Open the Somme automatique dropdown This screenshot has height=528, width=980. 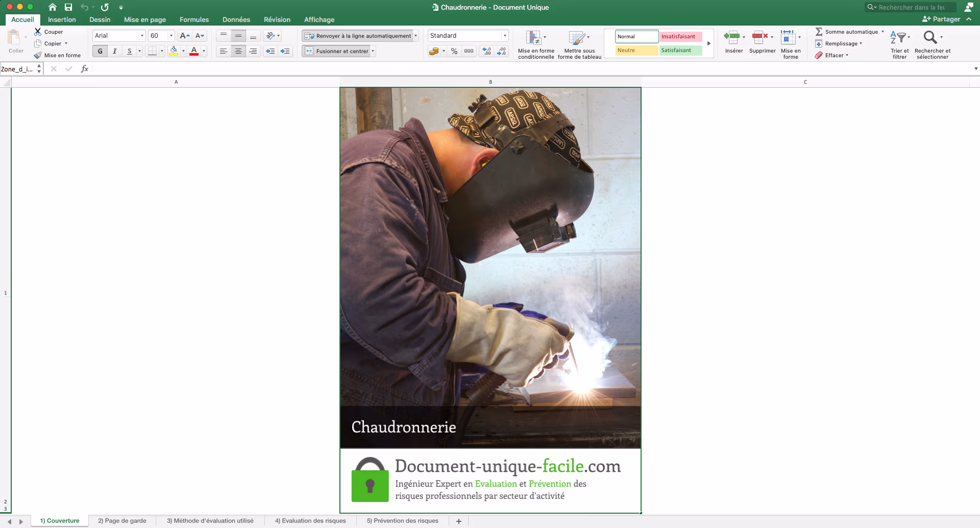883,32
